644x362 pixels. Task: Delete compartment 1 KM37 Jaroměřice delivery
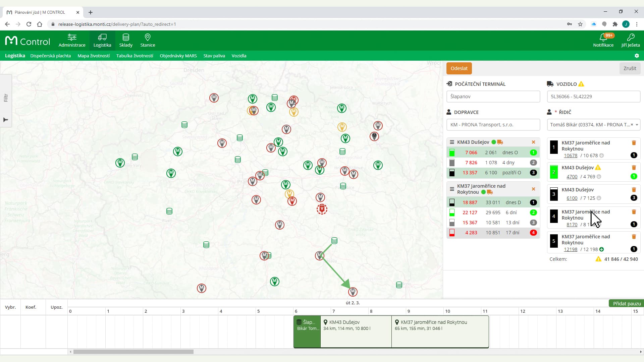tap(634, 143)
